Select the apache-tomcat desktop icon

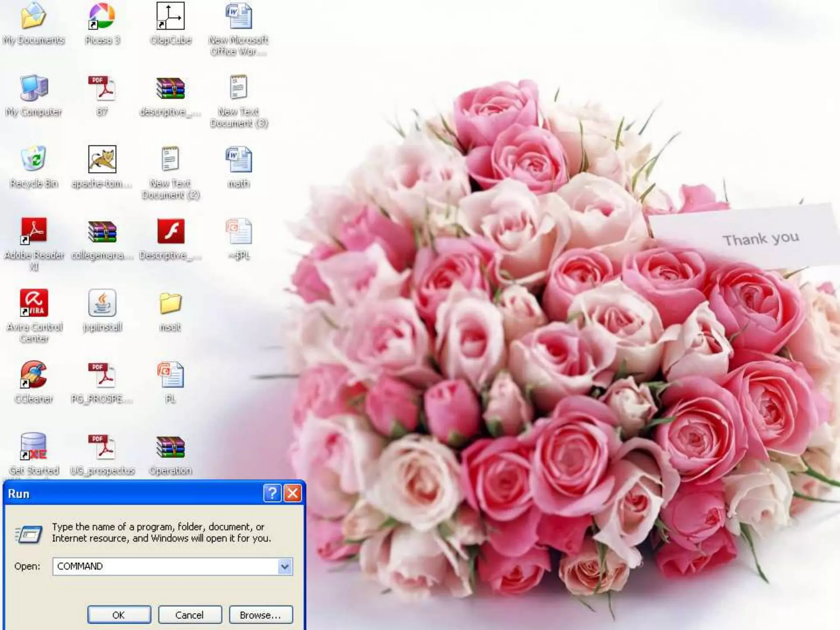pyautogui.click(x=102, y=159)
